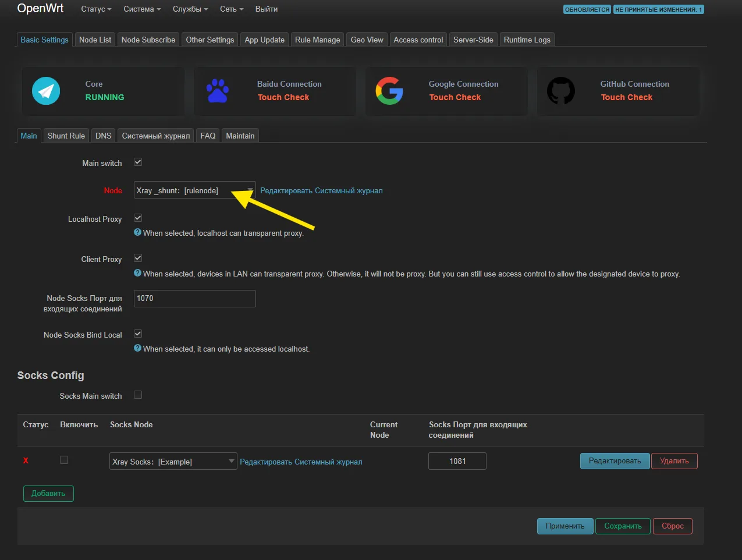Click the RUNNING status text

[x=105, y=97]
